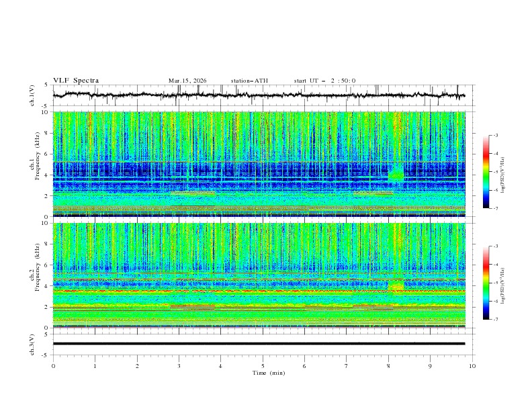Click the ch.1 voltage waveform trace
This screenshot has height=411, width=532.
pos(259,95)
